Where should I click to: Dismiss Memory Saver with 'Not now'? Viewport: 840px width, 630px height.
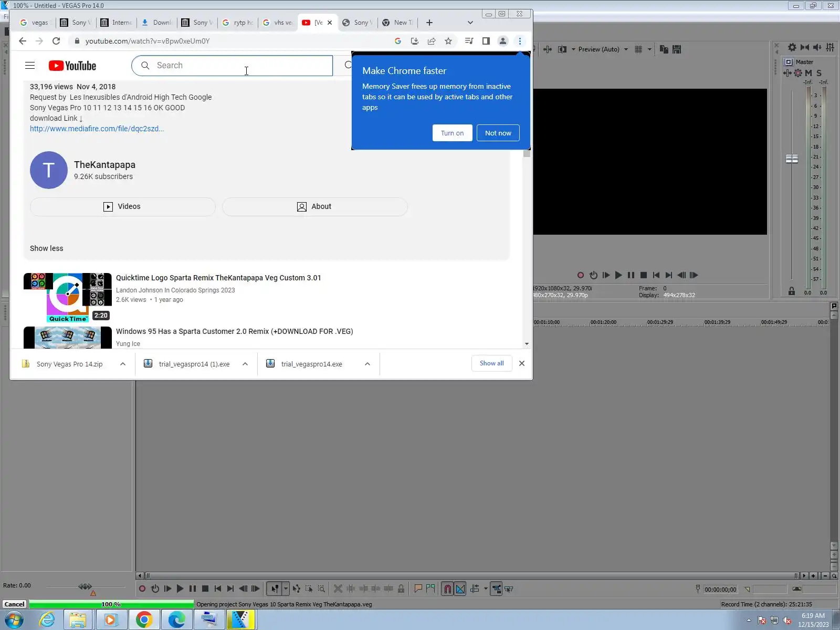tap(498, 133)
